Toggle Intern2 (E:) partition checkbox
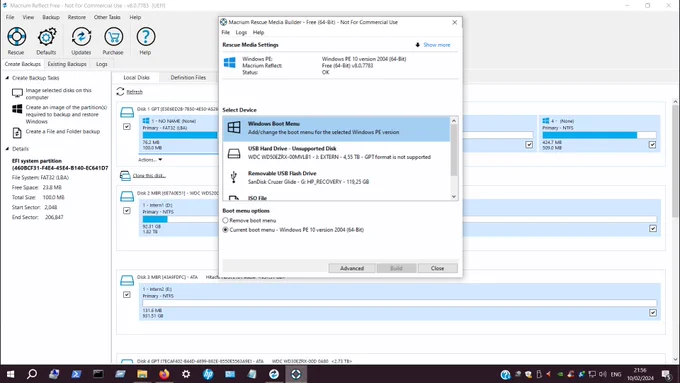The height and width of the screenshot is (383, 680). tap(653, 313)
